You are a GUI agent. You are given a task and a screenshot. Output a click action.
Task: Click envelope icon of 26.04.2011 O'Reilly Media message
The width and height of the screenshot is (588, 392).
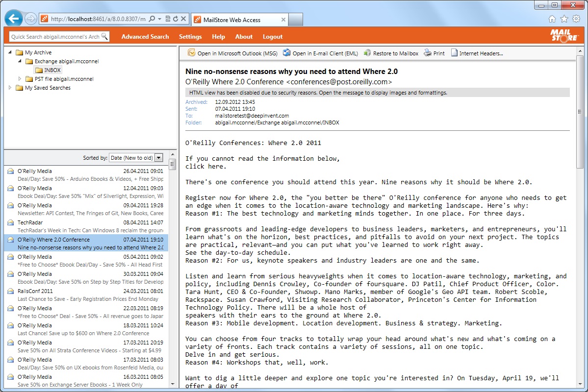point(10,171)
